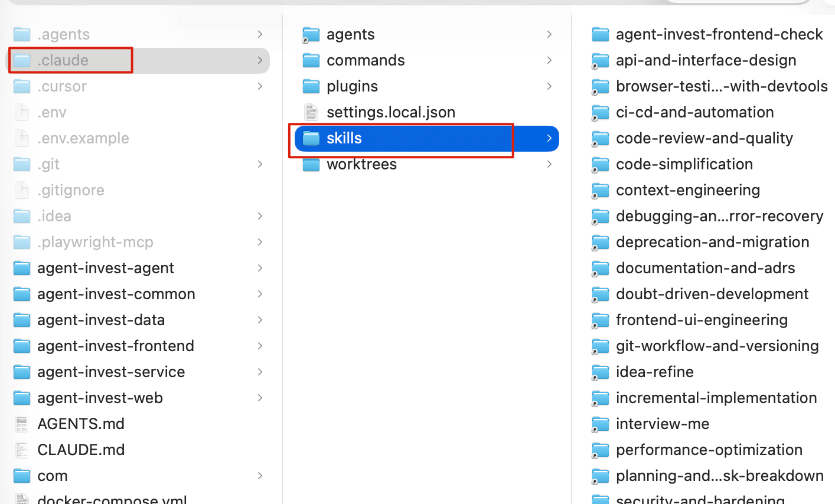Viewport: 835px width, 504px height.
Task: Select the .gitignore file icon
Action: point(22,190)
